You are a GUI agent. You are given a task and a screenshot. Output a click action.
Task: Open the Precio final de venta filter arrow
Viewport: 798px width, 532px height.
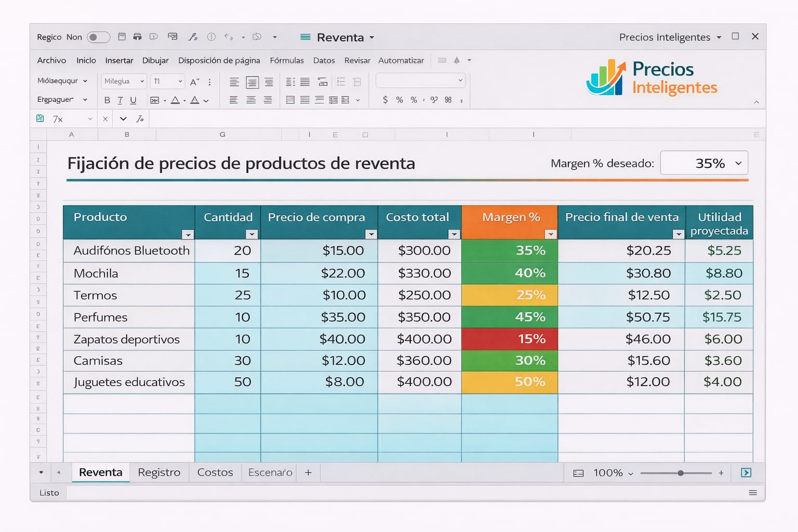click(x=679, y=234)
